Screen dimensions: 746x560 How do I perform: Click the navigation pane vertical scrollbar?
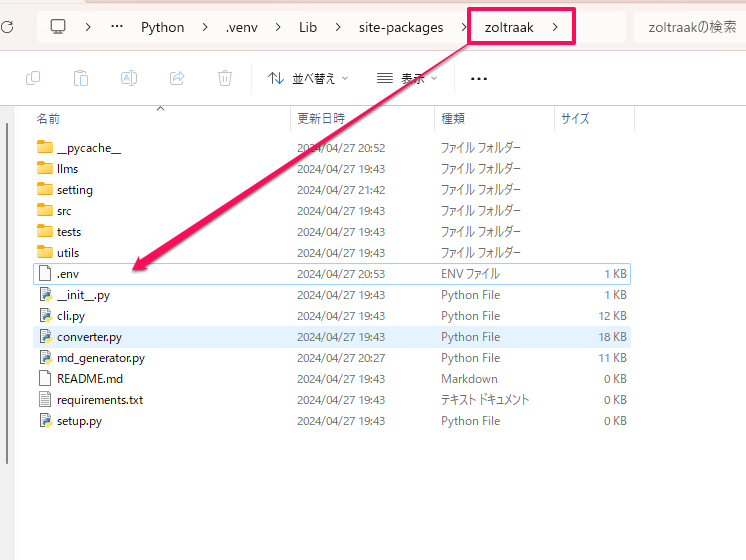click(7, 293)
